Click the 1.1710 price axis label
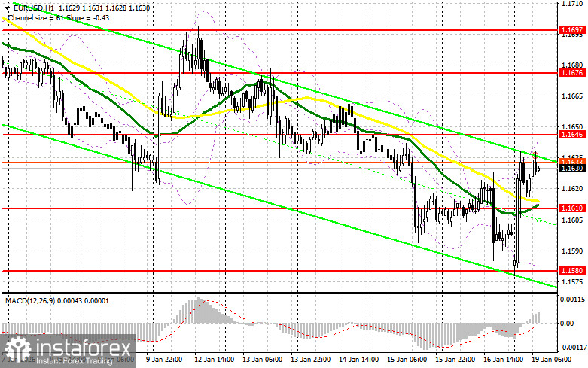 coord(572,4)
